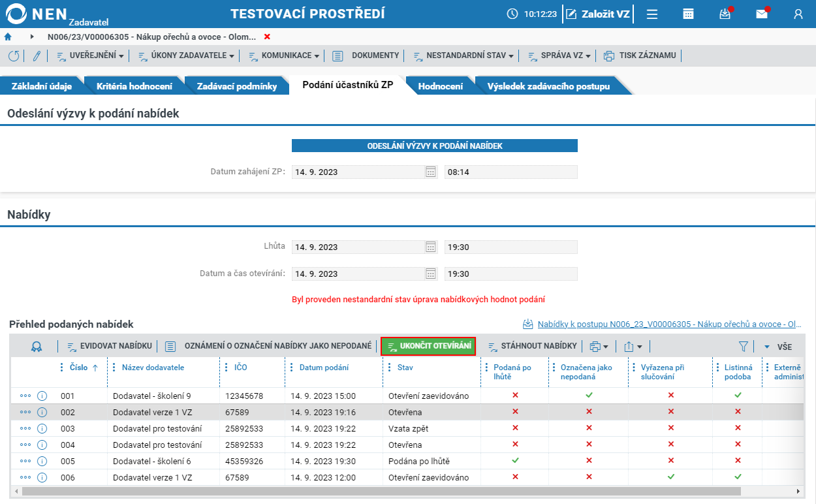Open row actions dots for offer 004
This screenshot has height=504, width=816.
point(25,445)
